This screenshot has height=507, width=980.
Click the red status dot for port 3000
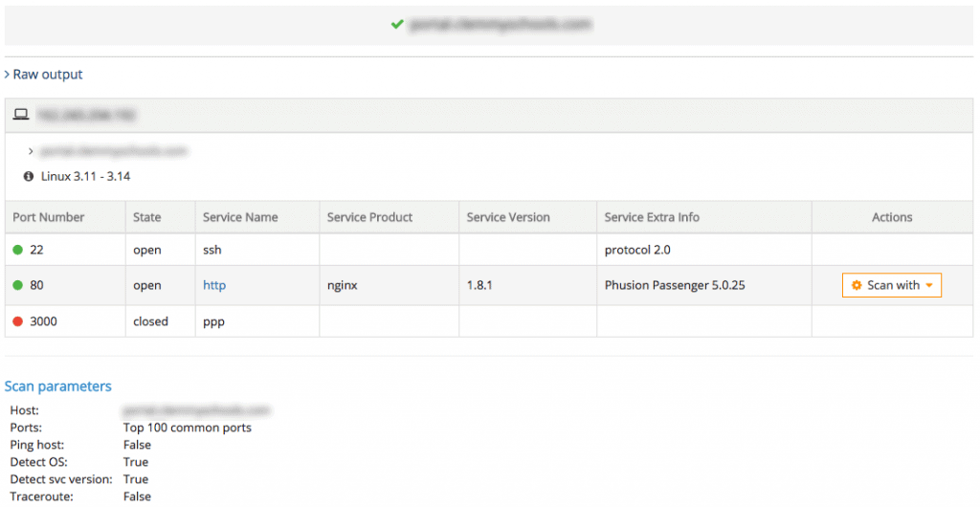17,321
